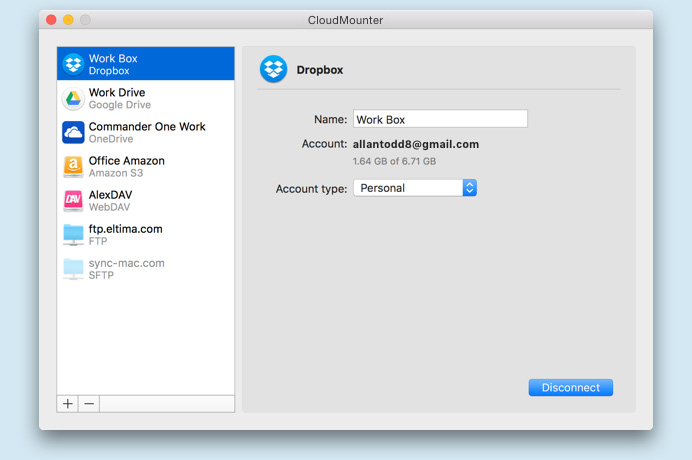Select the AlexDAV entry

tap(146, 200)
